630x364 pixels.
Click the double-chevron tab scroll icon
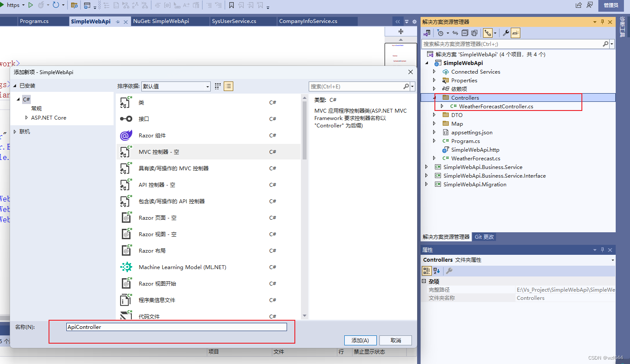(x=398, y=22)
